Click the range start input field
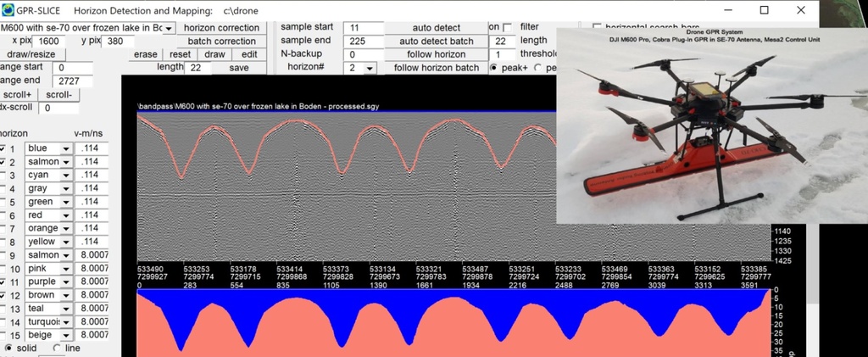 [x=72, y=68]
